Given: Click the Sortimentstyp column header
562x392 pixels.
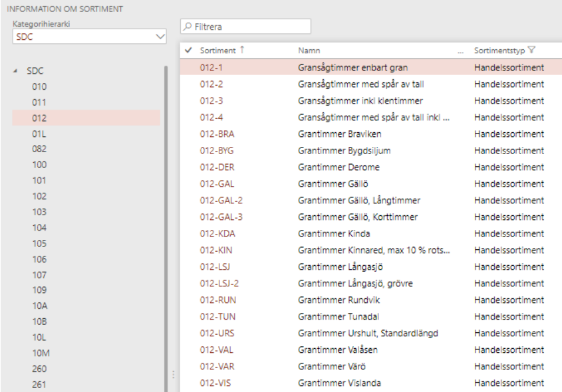Looking at the screenshot, I should 499,50.
